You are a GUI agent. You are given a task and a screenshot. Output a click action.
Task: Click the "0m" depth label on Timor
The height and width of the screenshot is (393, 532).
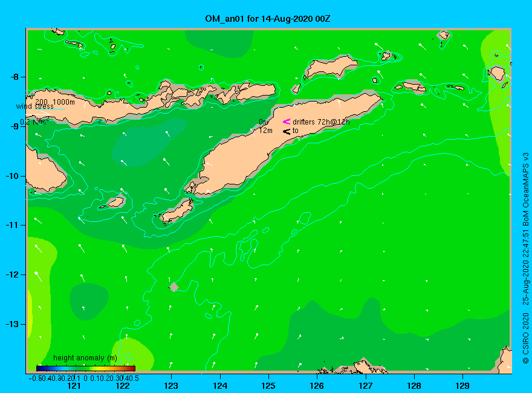pyautogui.click(x=264, y=122)
